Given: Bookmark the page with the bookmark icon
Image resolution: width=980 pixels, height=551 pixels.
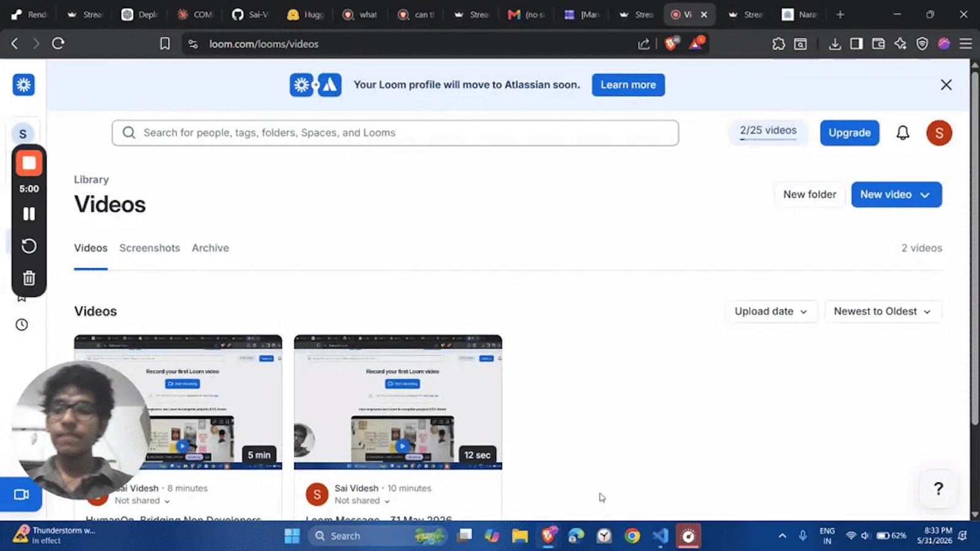Looking at the screenshot, I should (x=165, y=43).
